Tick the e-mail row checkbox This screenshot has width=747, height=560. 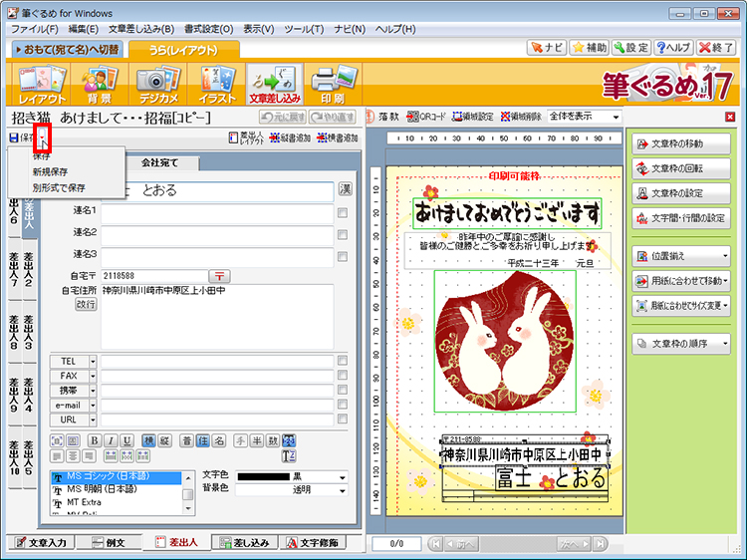[343, 405]
